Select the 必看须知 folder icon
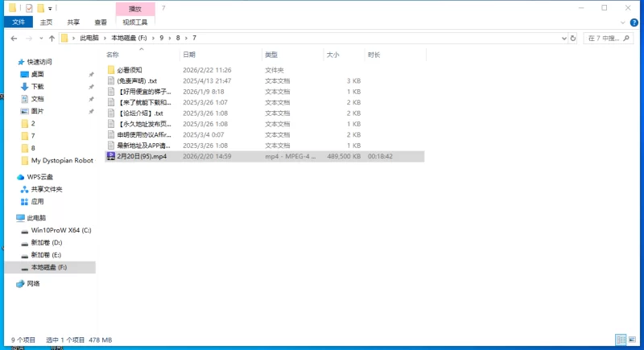The width and height of the screenshot is (644, 350). pyautogui.click(x=111, y=70)
